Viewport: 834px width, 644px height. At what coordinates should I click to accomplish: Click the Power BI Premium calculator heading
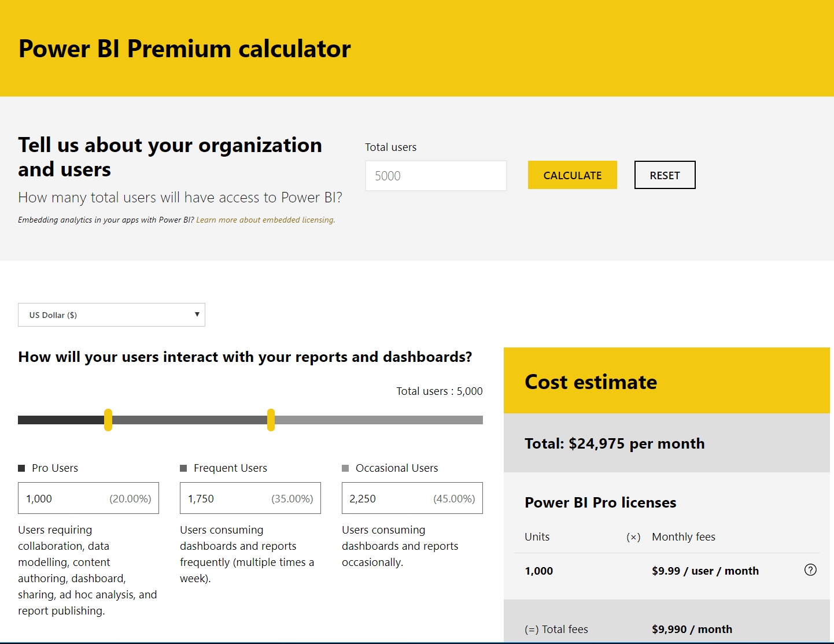point(184,49)
